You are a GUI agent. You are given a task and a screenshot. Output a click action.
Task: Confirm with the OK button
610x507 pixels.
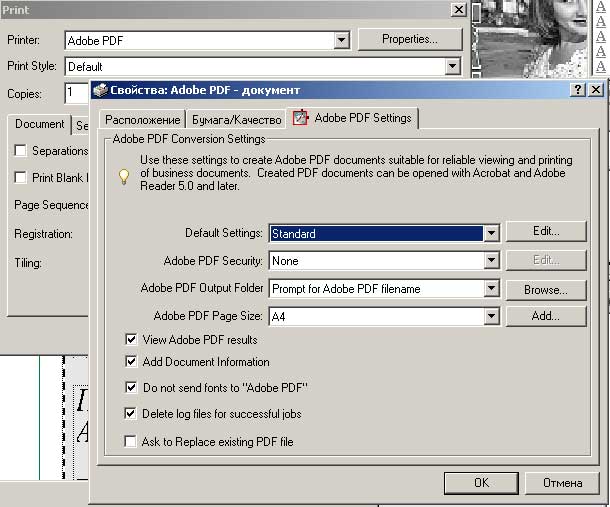[481, 483]
